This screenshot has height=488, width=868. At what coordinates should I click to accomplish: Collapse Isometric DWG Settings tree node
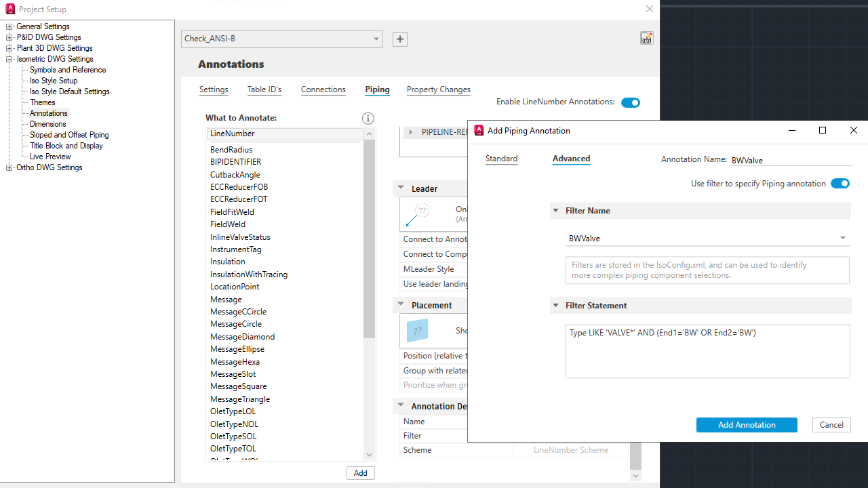(x=9, y=59)
